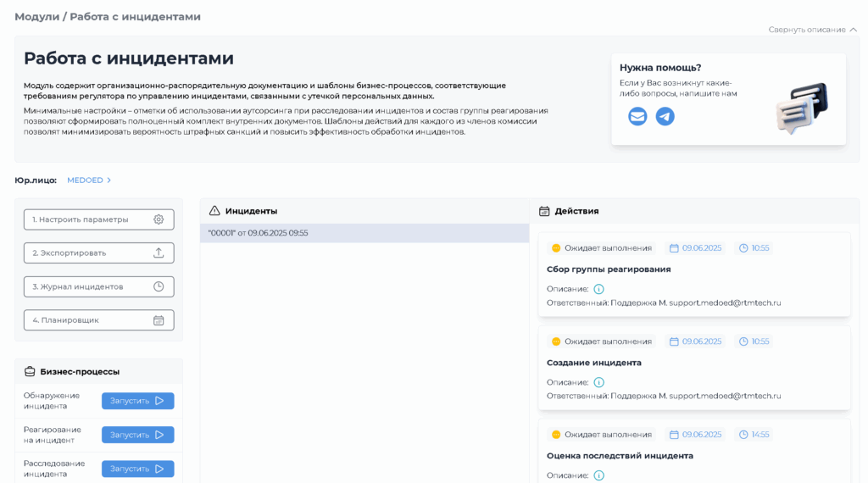
Task: Collapse the description with Свернуть описание
Action: pos(812,30)
